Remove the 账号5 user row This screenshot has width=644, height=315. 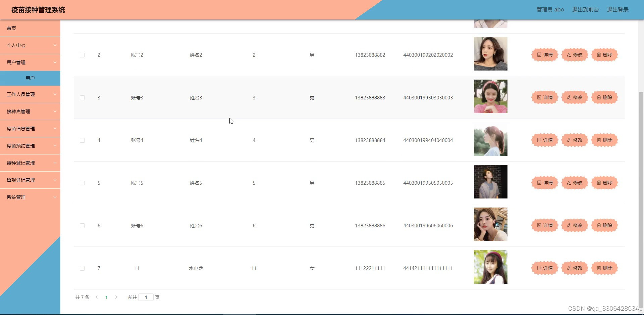pos(604,183)
